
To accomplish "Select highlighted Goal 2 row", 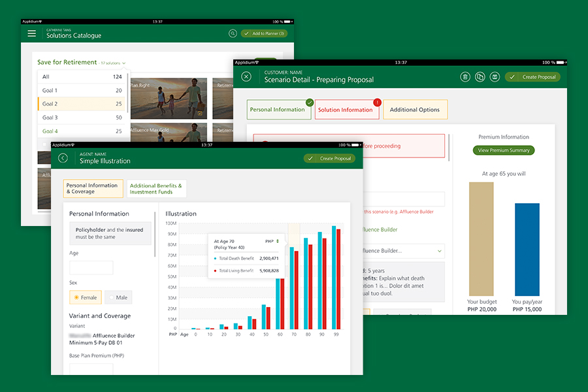I will click(x=82, y=104).
